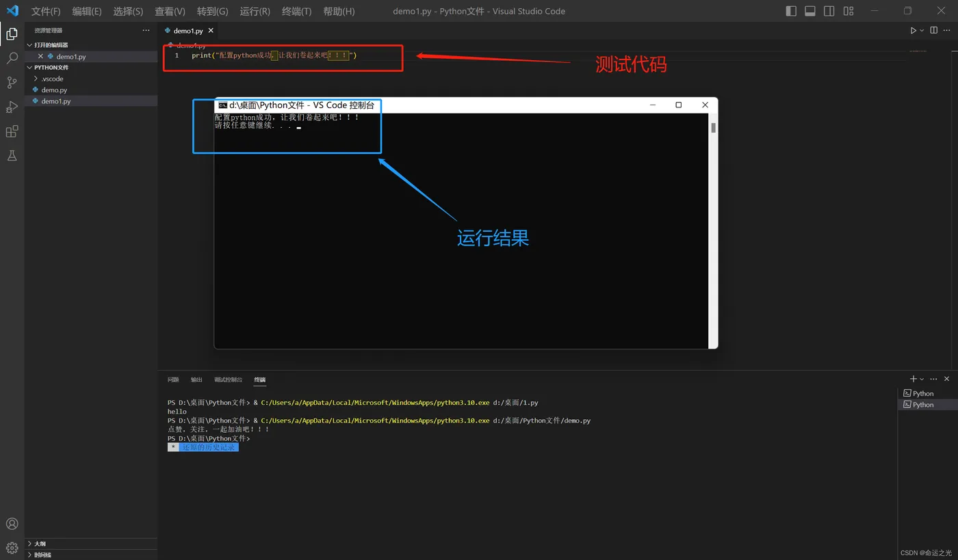The width and height of the screenshot is (958, 560).
Task: Open the dropdown next to the run button
Action: coord(922,31)
